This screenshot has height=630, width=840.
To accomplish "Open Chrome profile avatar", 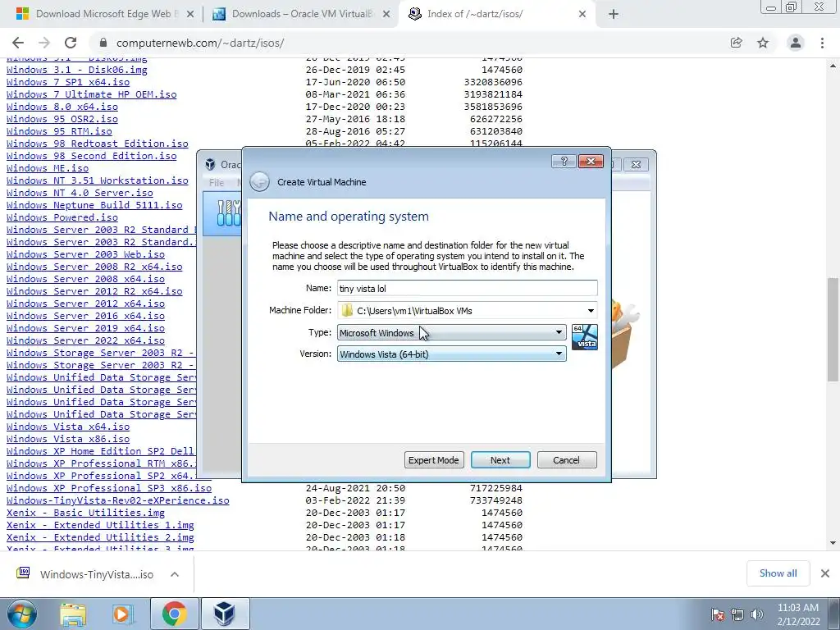I will pyautogui.click(x=796, y=43).
